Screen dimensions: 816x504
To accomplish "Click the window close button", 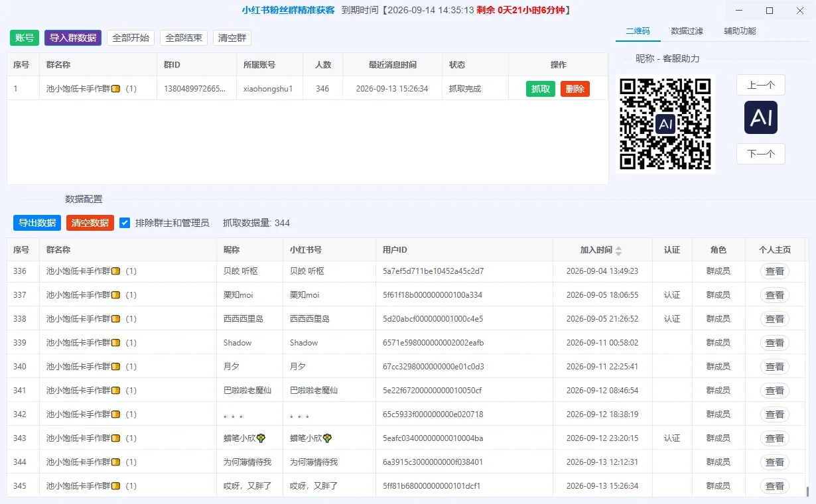I will pos(800,10).
